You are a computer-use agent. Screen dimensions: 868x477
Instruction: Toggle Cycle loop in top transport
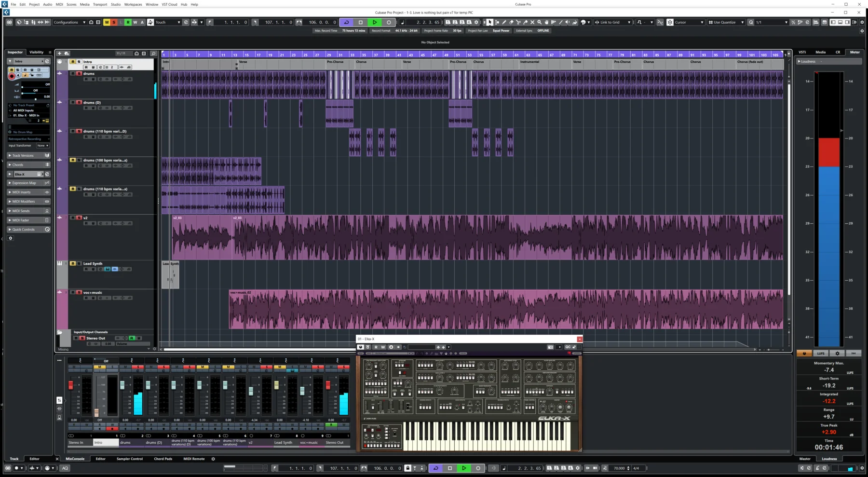click(346, 22)
